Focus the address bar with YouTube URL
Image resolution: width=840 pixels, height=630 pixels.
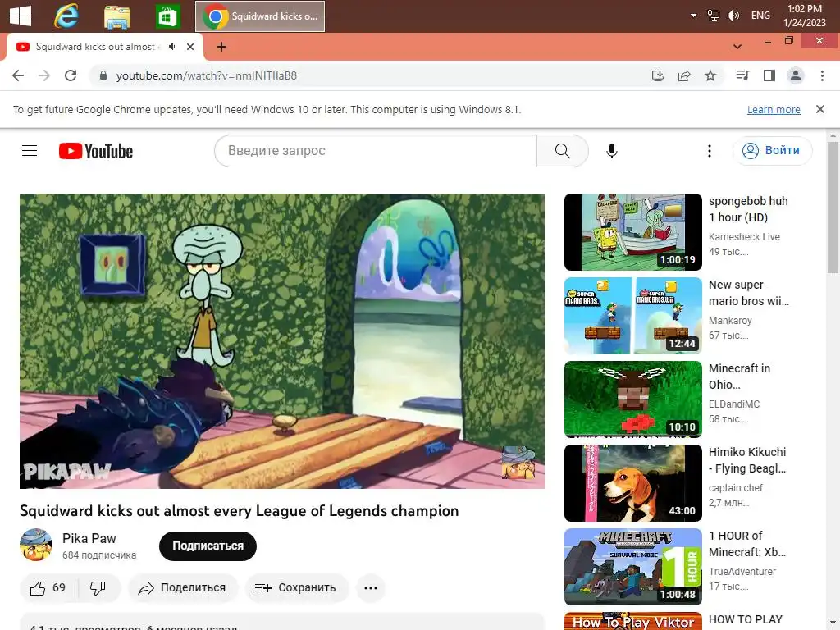[370, 75]
